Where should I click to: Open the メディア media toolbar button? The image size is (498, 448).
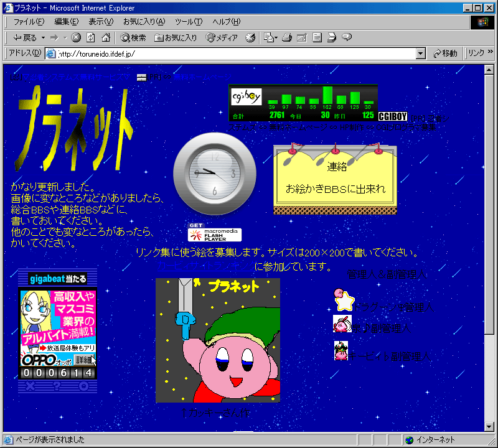point(222,38)
